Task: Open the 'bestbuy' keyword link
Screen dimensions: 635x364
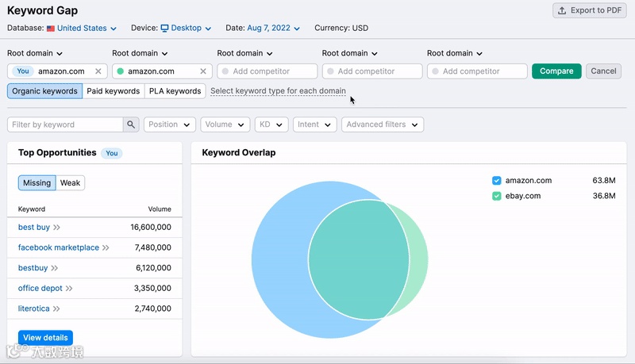Action: coord(33,268)
